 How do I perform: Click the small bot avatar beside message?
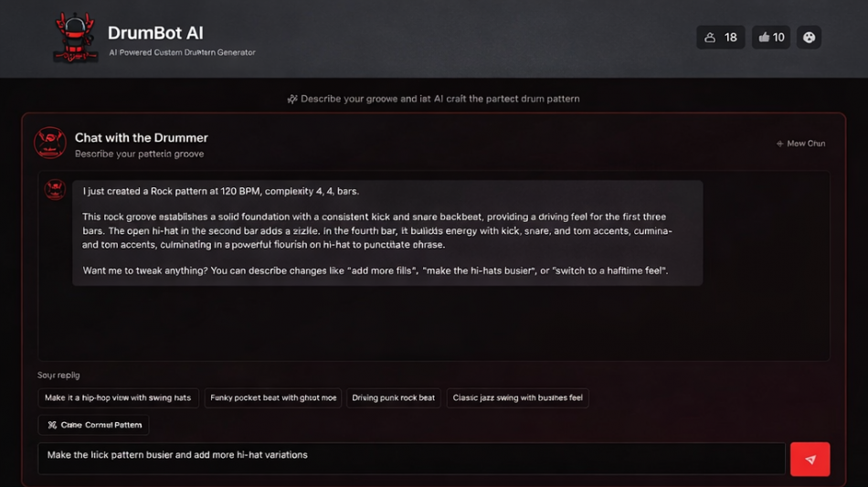tap(55, 189)
